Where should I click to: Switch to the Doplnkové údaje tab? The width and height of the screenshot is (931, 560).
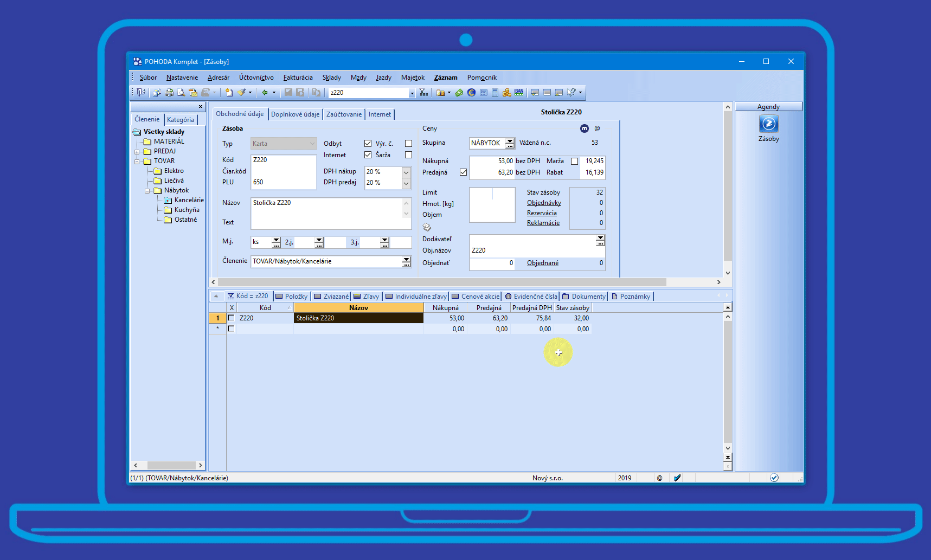tap(295, 114)
